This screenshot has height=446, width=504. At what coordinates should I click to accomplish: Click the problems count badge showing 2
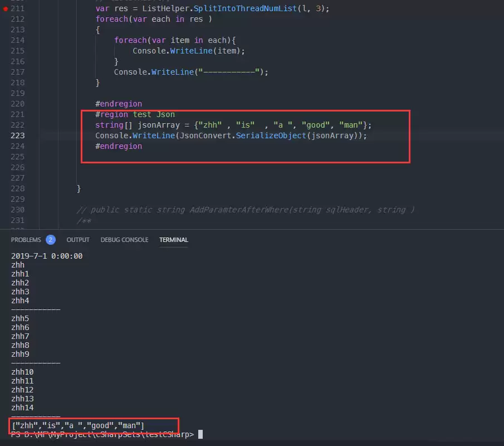[x=51, y=239]
